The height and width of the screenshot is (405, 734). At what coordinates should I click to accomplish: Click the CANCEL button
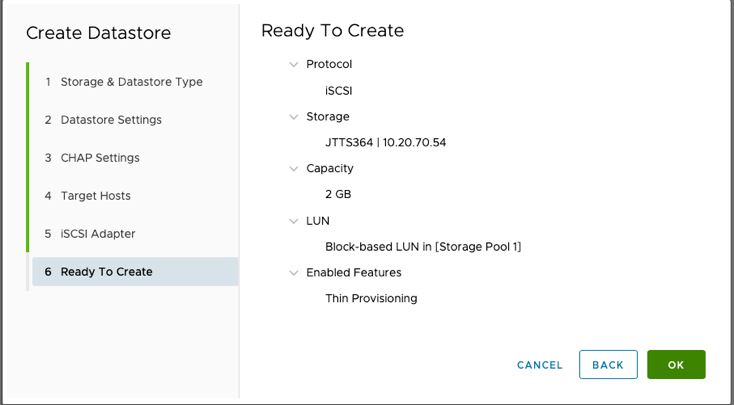540,365
